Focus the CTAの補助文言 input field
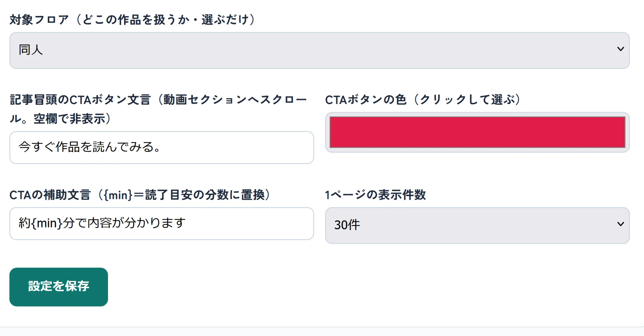This screenshot has height=336, width=644. pos(162,223)
